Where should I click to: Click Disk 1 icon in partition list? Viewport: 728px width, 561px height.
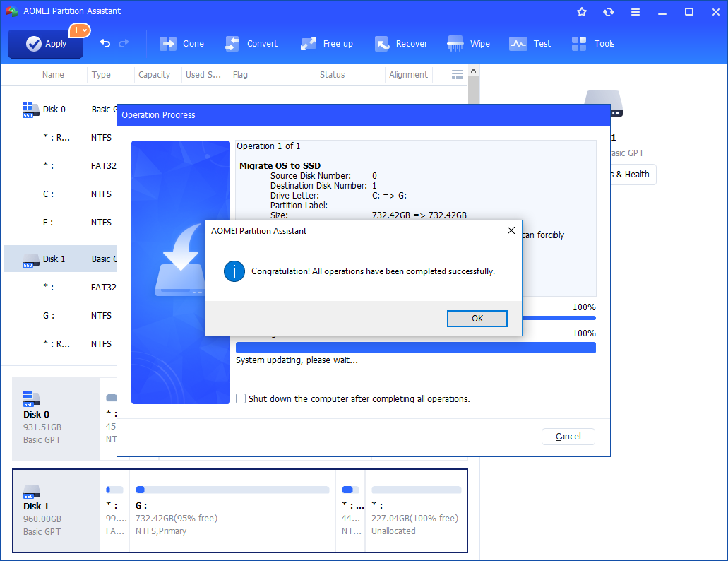pos(30,260)
